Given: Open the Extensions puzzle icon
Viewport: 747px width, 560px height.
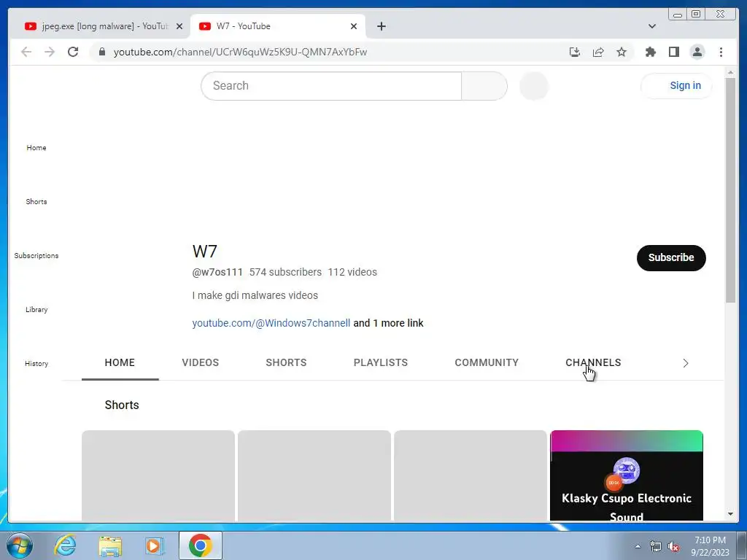Looking at the screenshot, I should (650, 52).
